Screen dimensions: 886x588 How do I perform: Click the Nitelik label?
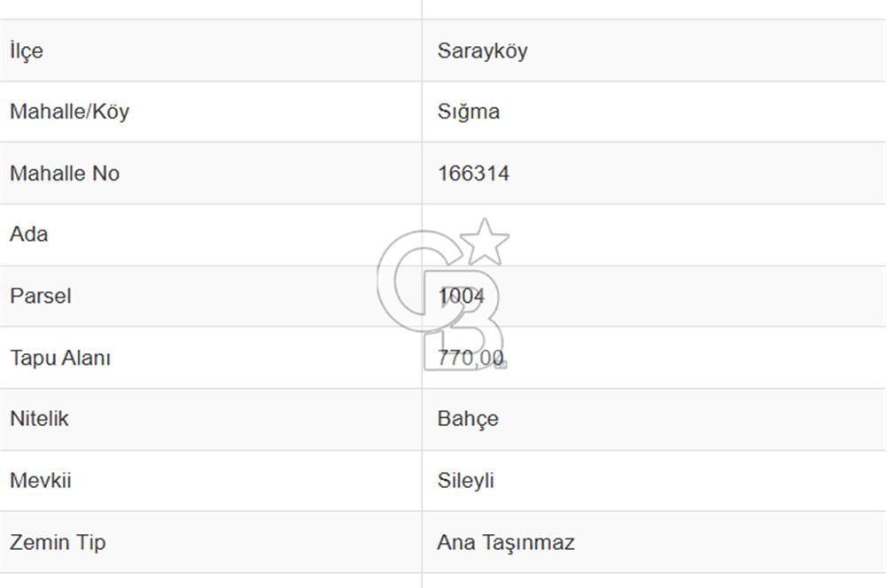(x=39, y=419)
